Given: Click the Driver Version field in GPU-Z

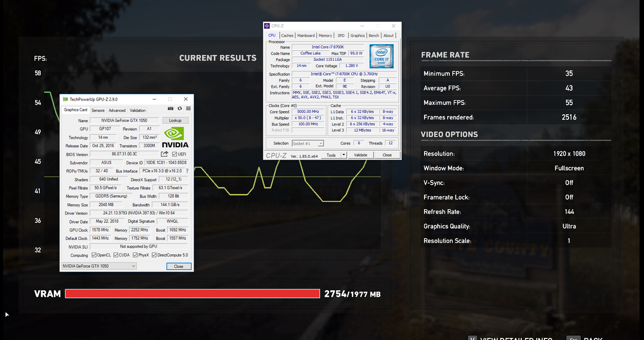Looking at the screenshot, I should coord(139,213).
